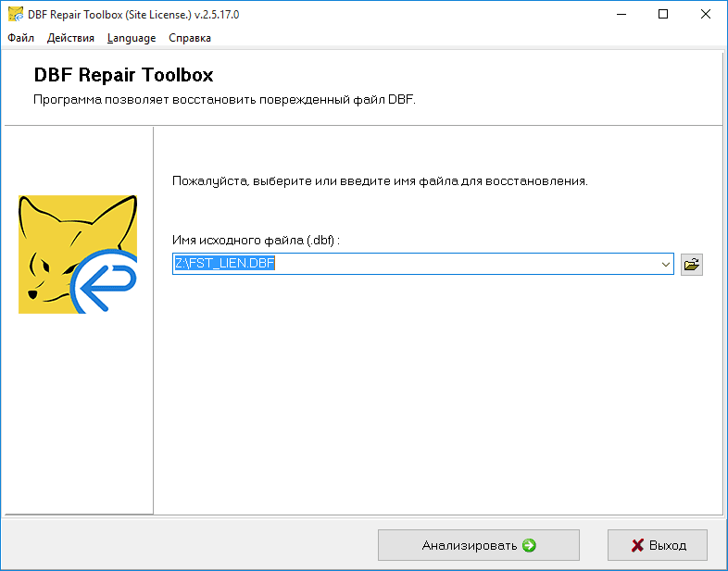The height and width of the screenshot is (571, 728).
Task: Click the app icon in the title bar
Action: coord(16,15)
